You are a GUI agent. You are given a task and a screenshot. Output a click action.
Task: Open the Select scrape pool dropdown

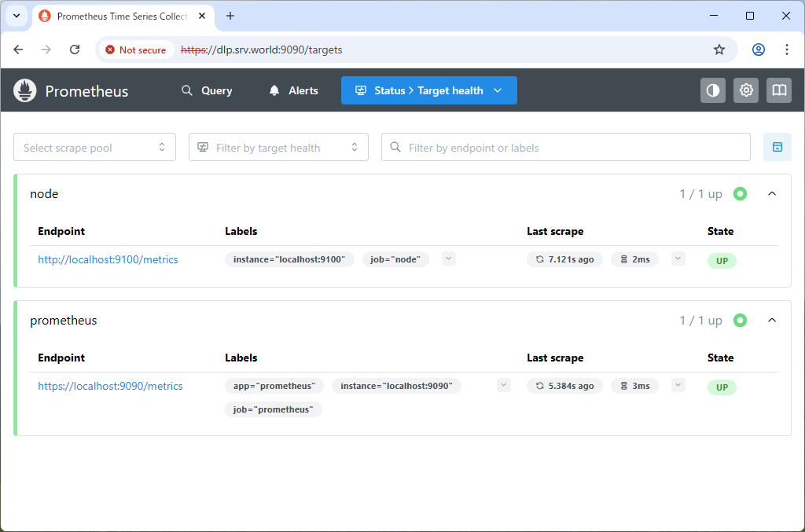94,147
